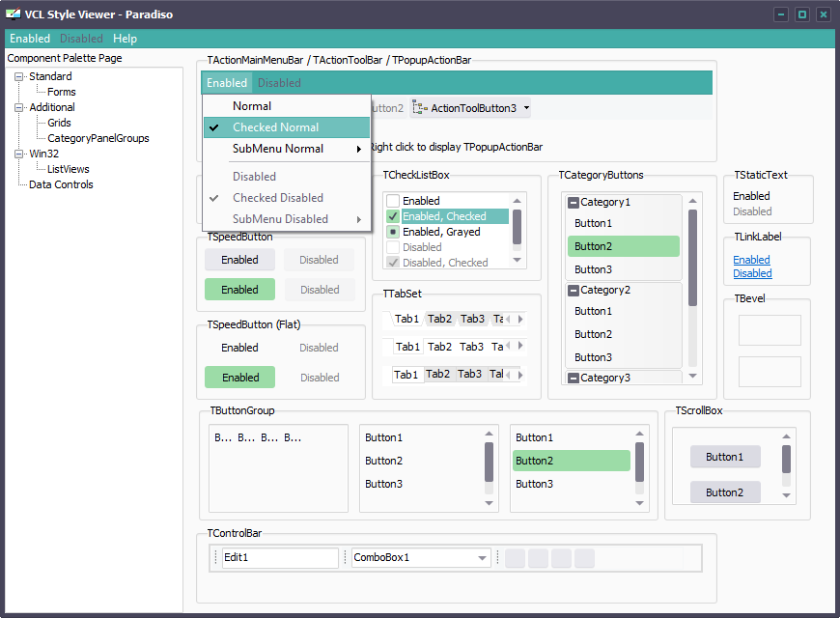840x618 pixels.
Task: Choose Normal from the popup menu
Action: [x=287, y=106]
